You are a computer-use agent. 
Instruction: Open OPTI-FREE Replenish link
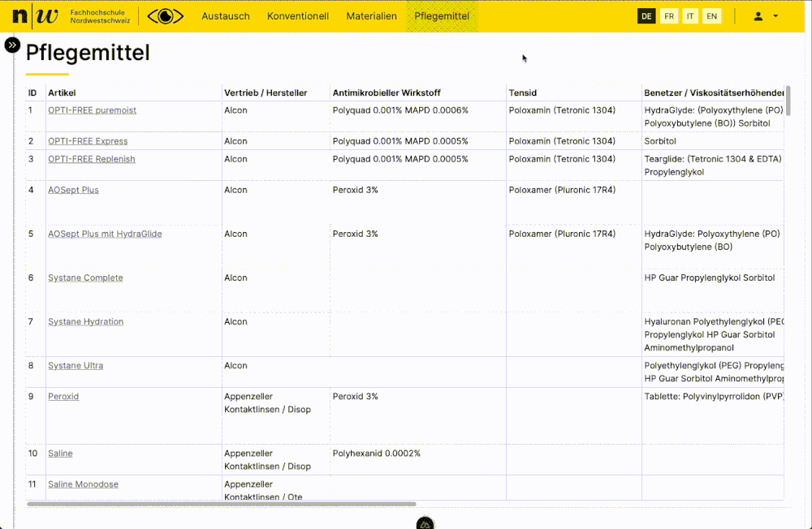[92, 159]
